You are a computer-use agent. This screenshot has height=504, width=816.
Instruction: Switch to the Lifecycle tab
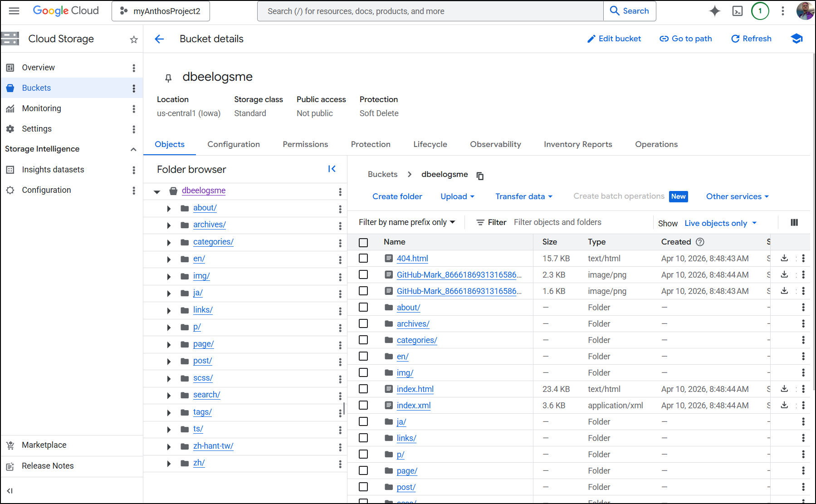[430, 144]
